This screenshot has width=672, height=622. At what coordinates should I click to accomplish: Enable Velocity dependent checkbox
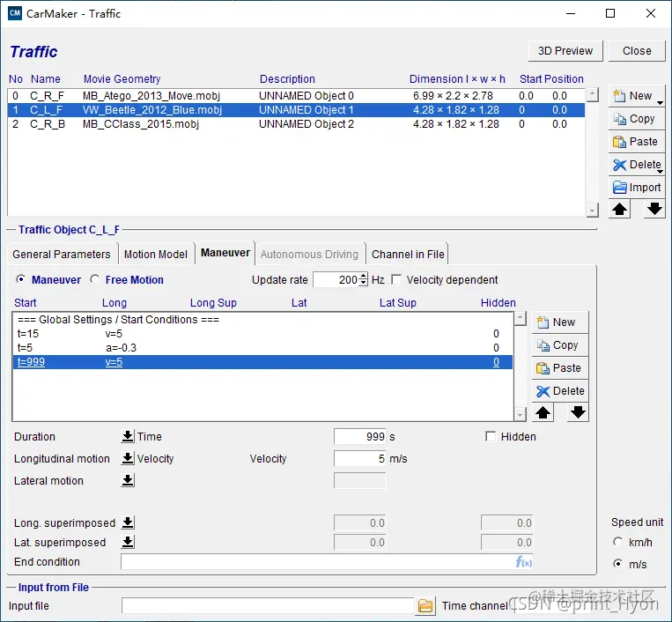coord(397,280)
